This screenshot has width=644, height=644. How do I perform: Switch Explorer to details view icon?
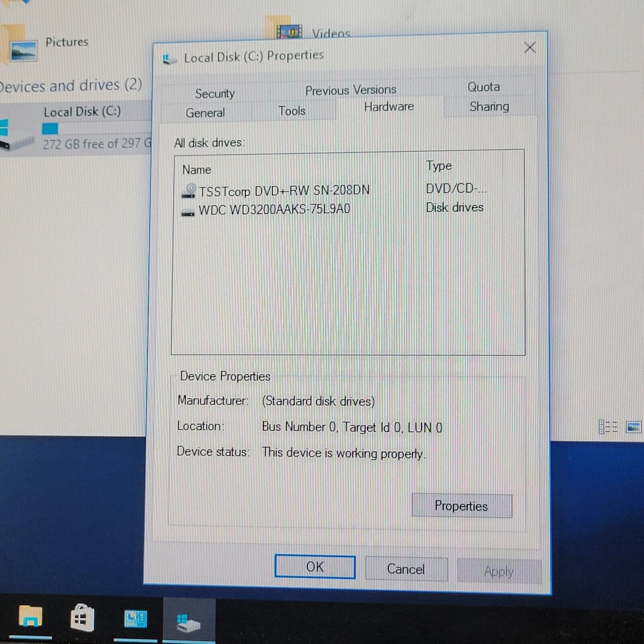[608, 426]
